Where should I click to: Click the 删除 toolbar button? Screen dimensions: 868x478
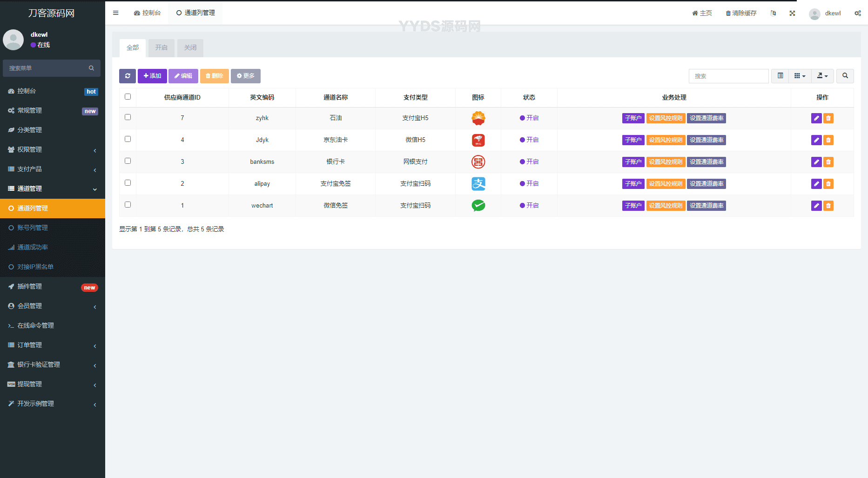215,76
